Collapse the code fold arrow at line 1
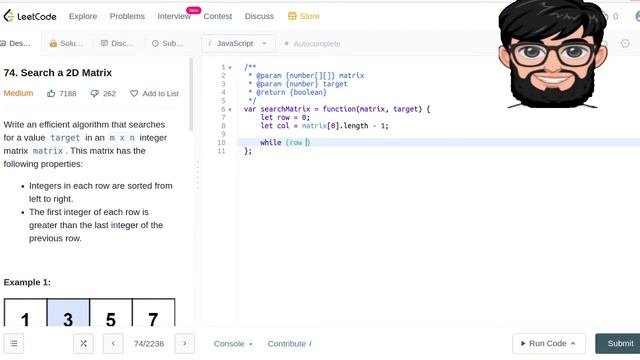The height and width of the screenshot is (360, 640). click(x=230, y=68)
